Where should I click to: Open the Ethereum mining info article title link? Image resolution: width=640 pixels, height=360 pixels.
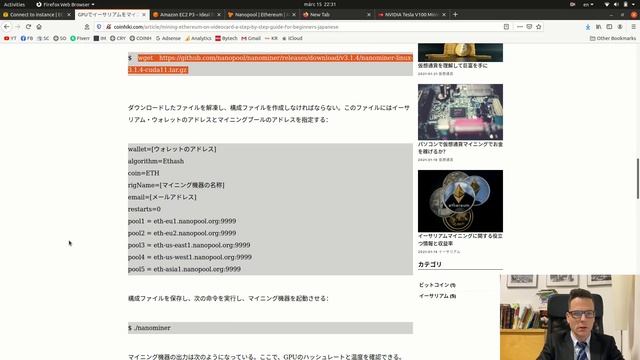point(460,240)
